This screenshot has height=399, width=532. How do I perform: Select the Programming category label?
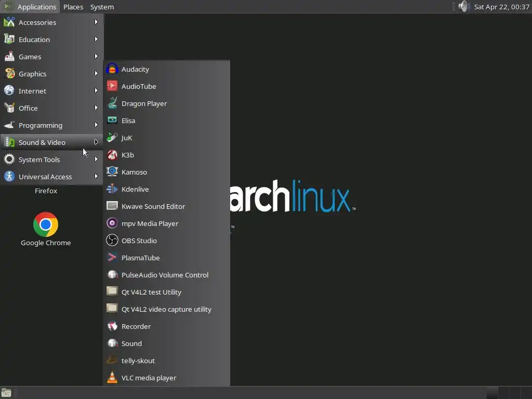tap(41, 126)
